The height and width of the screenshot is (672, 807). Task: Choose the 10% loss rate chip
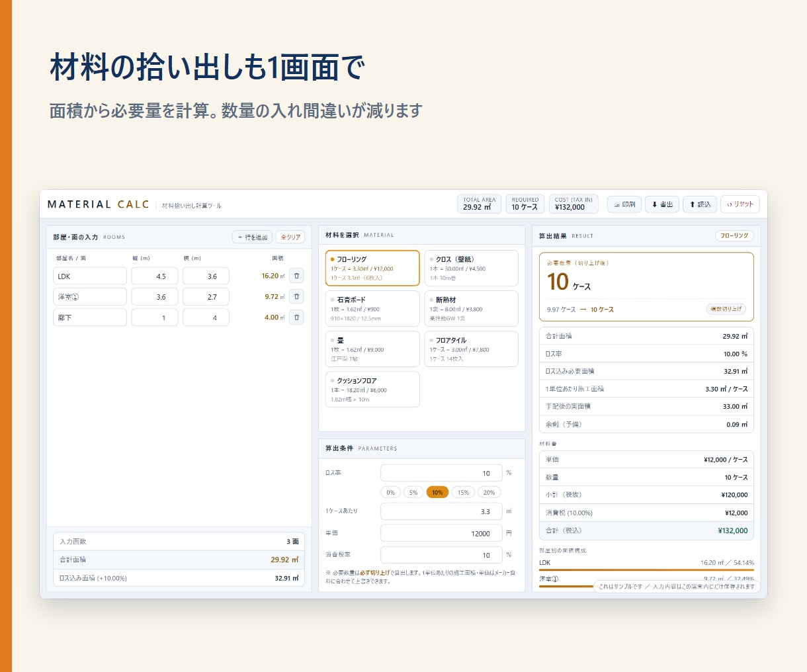click(437, 492)
